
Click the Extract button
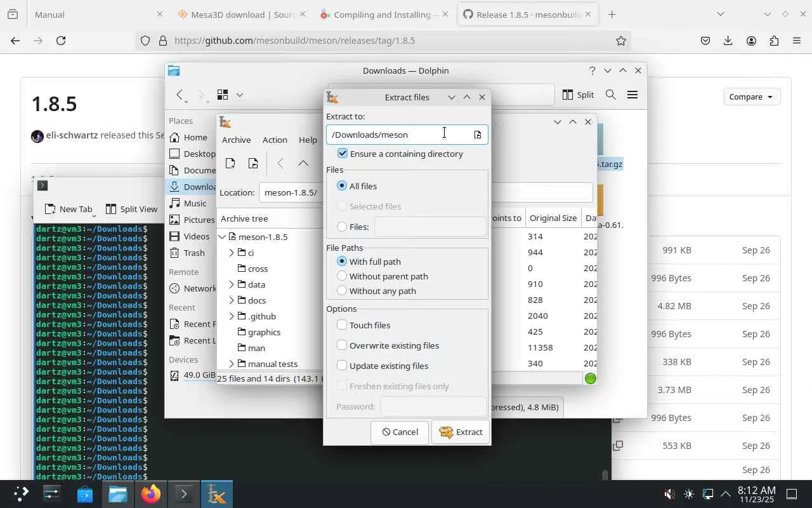click(461, 432)
